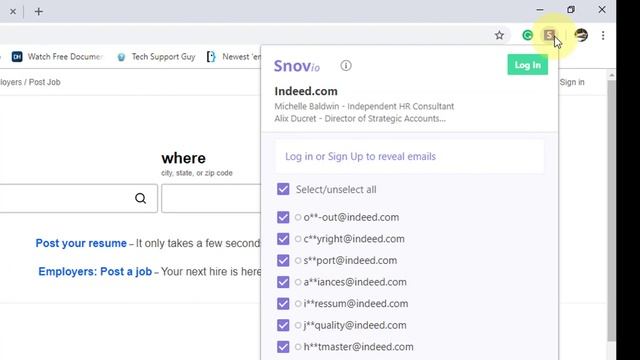
Task: Click the page vertical scrollbar
Action: 611,210
